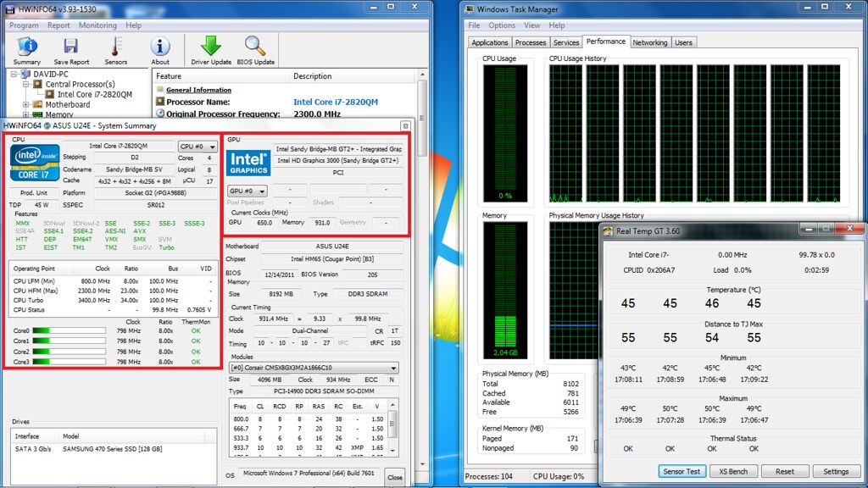Click the Sensor Test button in Real Temp
The image size is (868, 488).
pos(682,471)
